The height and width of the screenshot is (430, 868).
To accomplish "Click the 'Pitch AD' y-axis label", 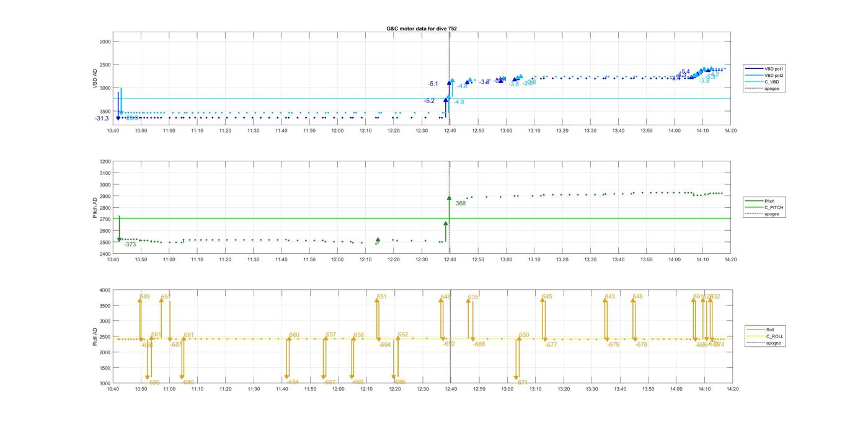I will [95, 208].
